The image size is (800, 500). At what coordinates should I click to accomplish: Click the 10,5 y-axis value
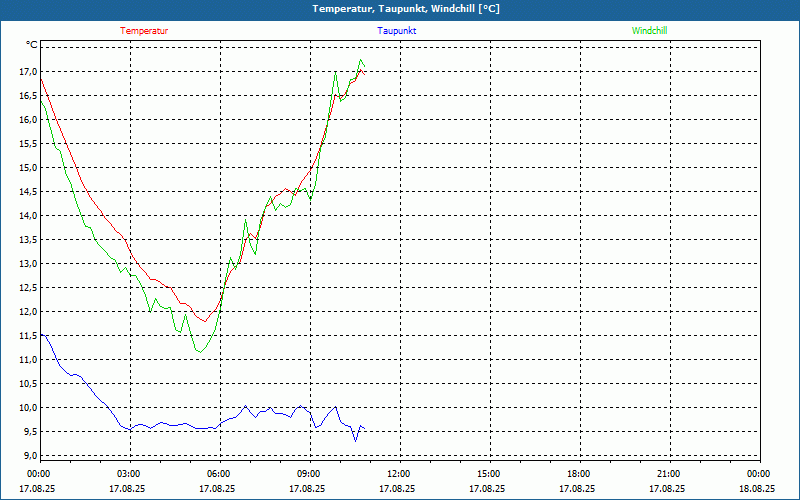[28, 383]
